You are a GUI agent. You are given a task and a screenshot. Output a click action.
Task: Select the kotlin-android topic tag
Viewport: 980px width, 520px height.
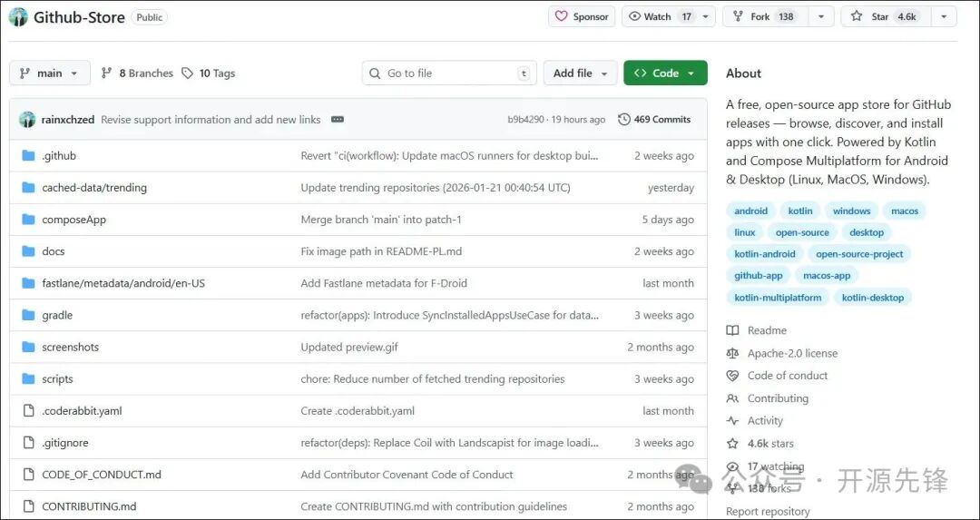click(x=764, y=254)
